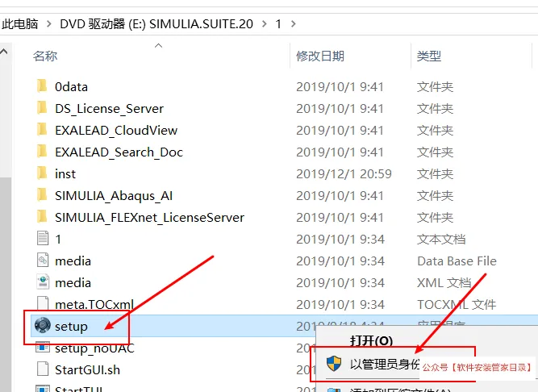Click the StartGUI.sh file icon
Viewport: 538px width, 392px height.
pyautogui.click(x=43, y=369)
